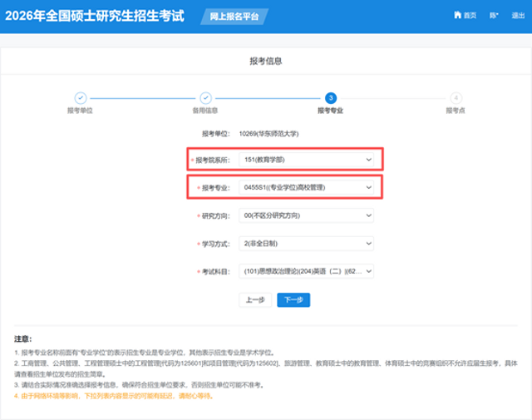
Task: Click the 2026年全国硕士研究生招生考试 site title
Action: pyautogui.click(x=95, y=16)
